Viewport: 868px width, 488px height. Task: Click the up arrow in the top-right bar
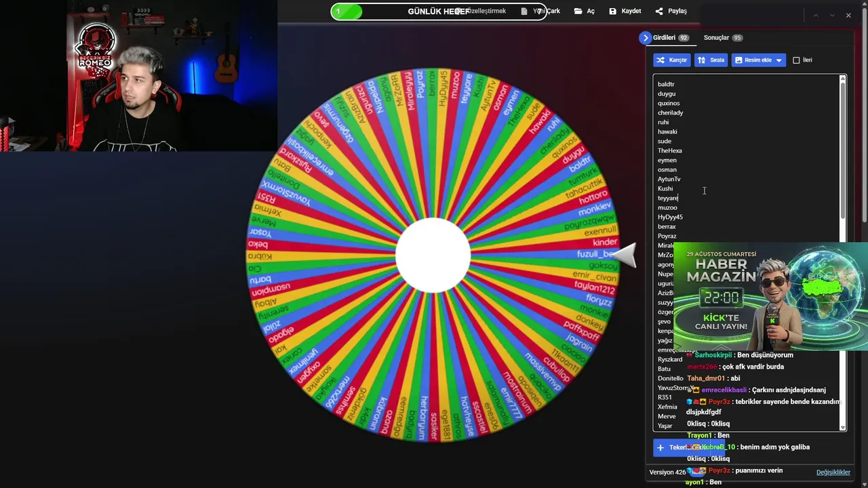816,15
